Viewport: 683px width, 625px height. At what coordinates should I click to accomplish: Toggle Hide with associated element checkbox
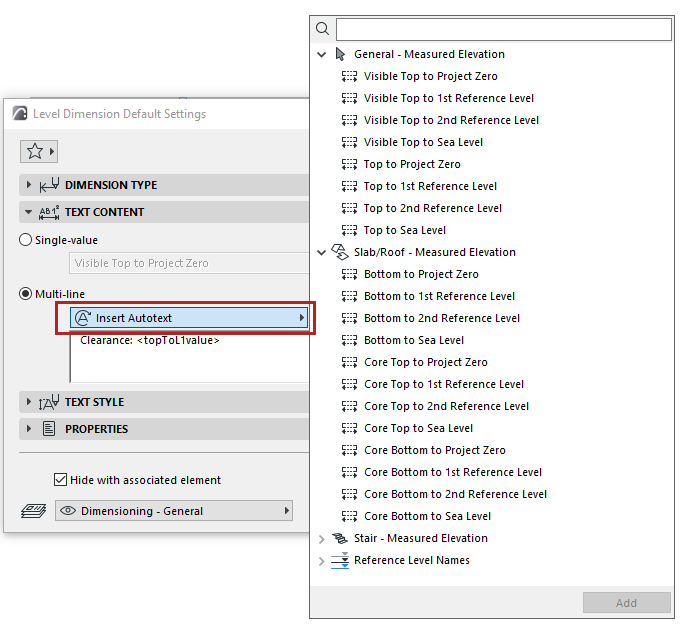[60, 480]
